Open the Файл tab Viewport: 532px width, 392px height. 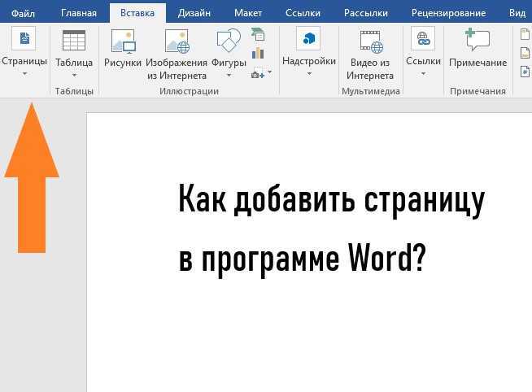[23, 13]
